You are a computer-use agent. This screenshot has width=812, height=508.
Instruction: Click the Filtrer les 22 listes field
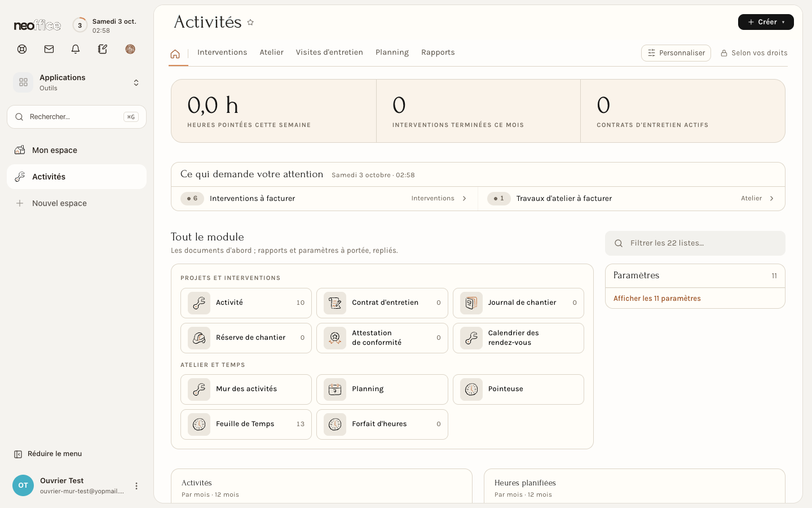695,243
